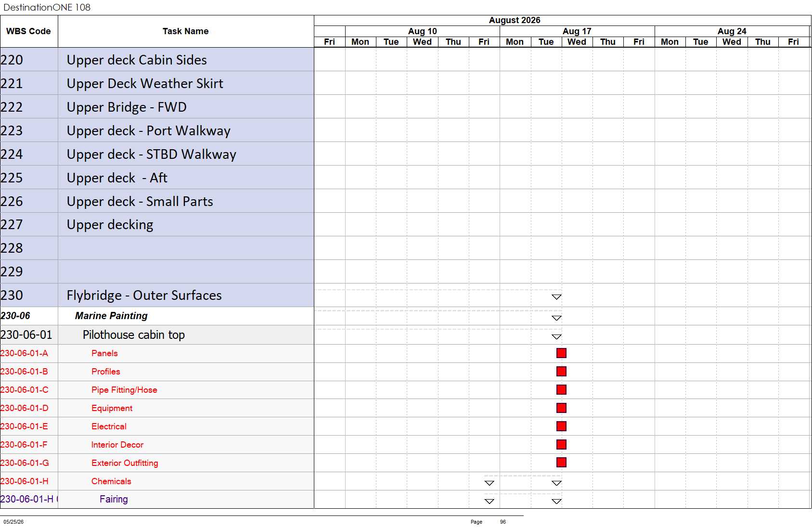Image resolution: width=812 pixels, height=528 pixels.
Task: Select task Upper deck - STBD Walkway
Action: (152, 154)
